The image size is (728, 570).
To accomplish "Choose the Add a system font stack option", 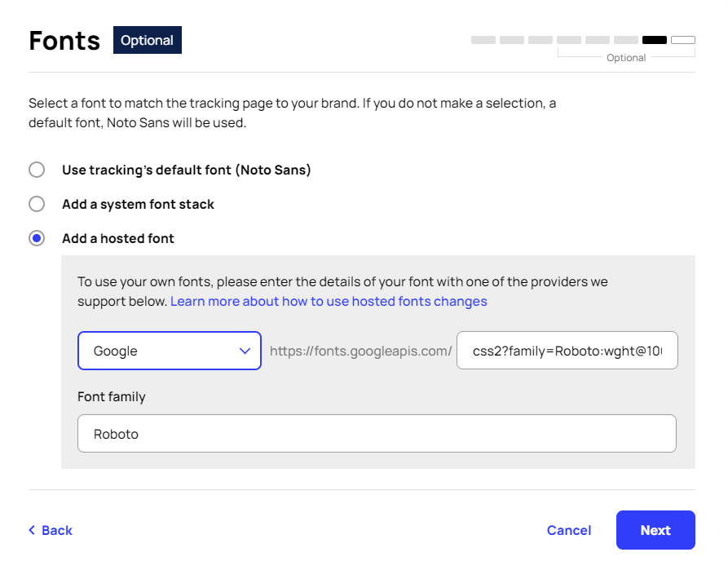I will (37, 204).
